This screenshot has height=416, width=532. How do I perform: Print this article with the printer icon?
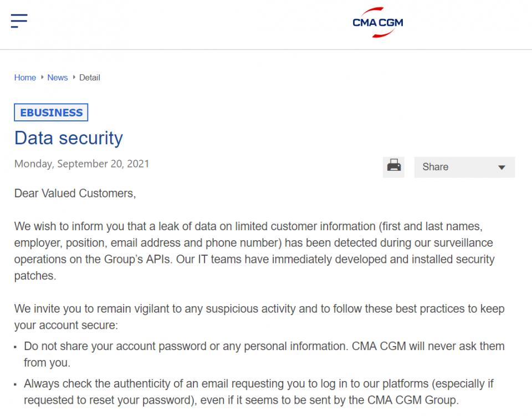coord(394,166)
